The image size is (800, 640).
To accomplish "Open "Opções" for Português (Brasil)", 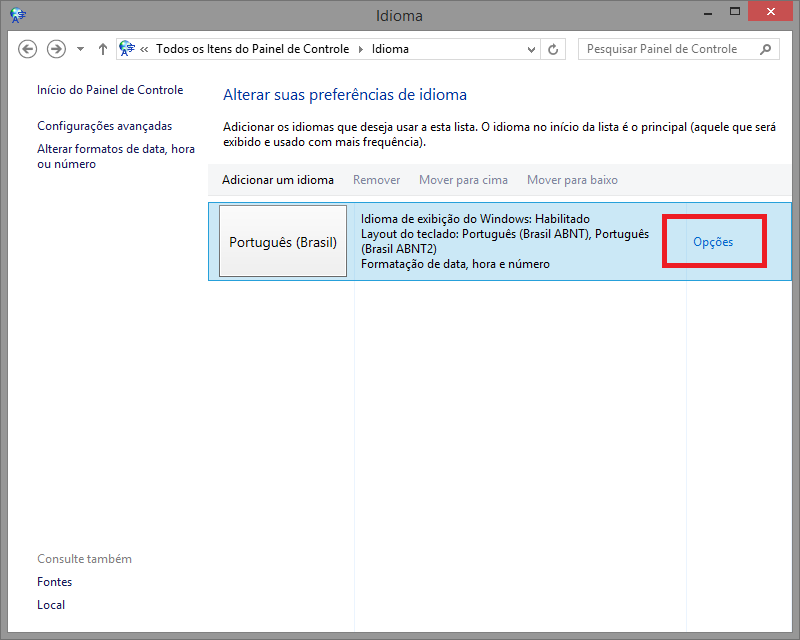I will point(713,240).
